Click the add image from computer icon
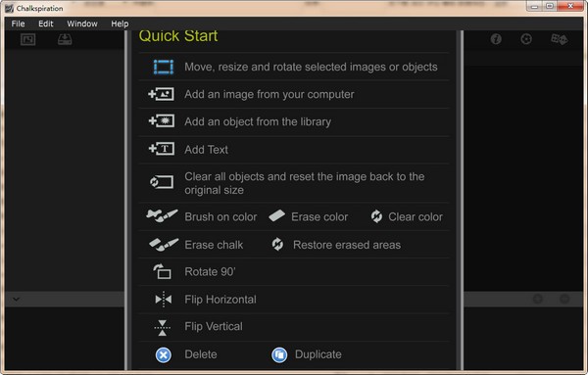The image size is (588, 375). tap(162, 94)
